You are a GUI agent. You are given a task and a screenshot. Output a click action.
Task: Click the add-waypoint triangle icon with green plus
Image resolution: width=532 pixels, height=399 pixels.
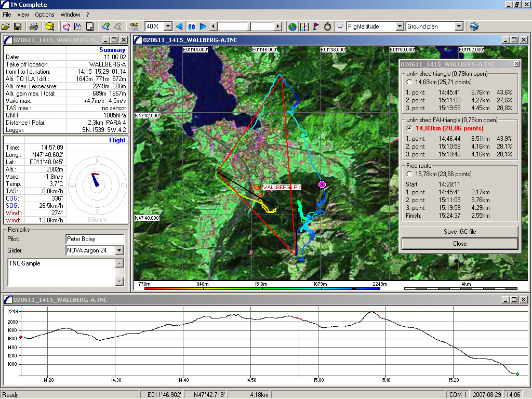(106, 26)
